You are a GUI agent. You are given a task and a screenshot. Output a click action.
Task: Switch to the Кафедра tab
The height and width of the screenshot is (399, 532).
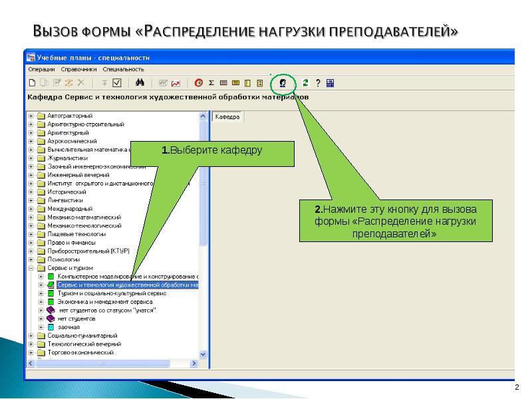click(227, 117)
